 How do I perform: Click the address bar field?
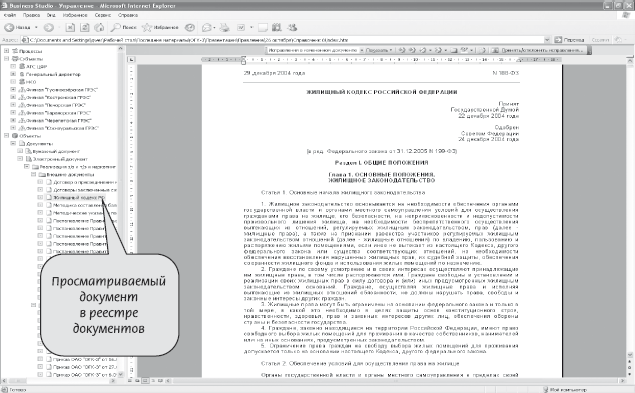click(283, 40)
